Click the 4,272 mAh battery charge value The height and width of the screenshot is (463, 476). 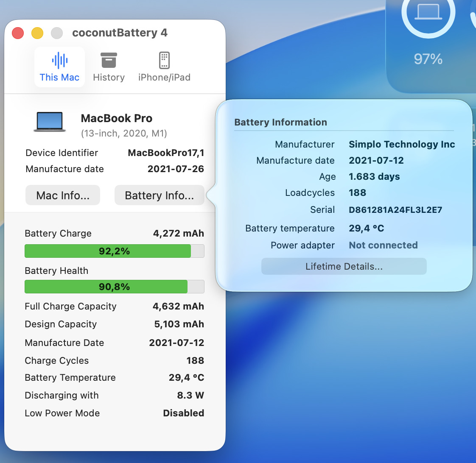click(x=179, y=233)
